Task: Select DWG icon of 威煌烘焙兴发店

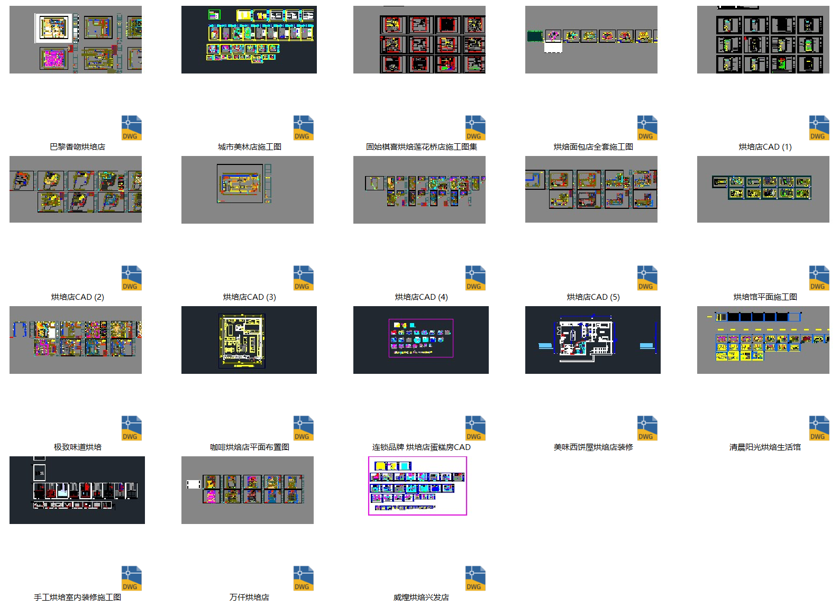Action: (x=475, y=578)
